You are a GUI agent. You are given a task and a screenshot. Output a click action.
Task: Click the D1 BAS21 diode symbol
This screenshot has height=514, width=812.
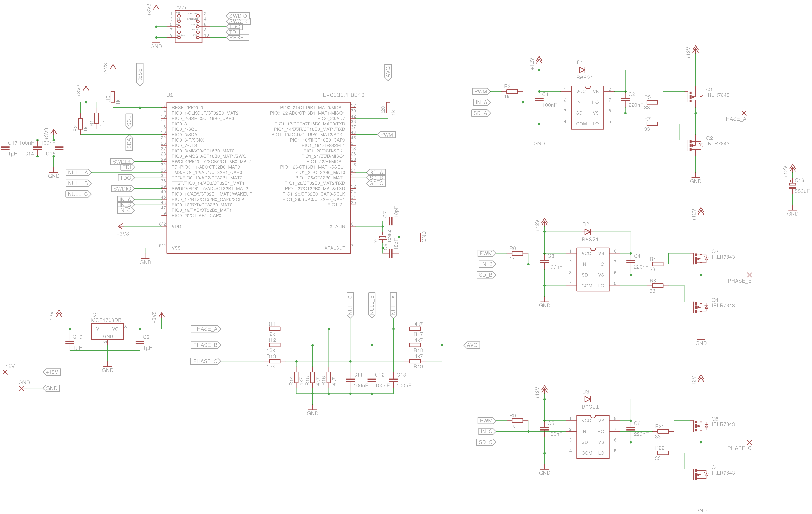coord(582,70)
